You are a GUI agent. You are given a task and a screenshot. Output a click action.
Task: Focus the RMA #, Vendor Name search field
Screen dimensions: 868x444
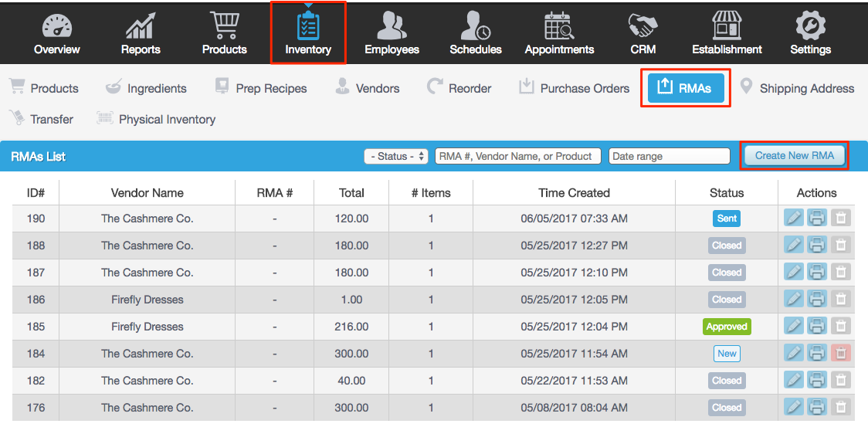pyautogui.click(x=517, y=156)
